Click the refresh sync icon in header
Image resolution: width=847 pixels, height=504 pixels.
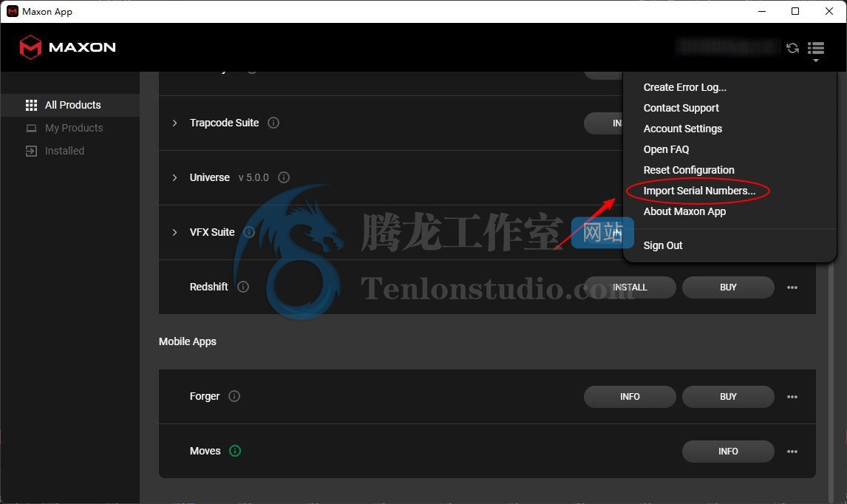coord(792,48)
